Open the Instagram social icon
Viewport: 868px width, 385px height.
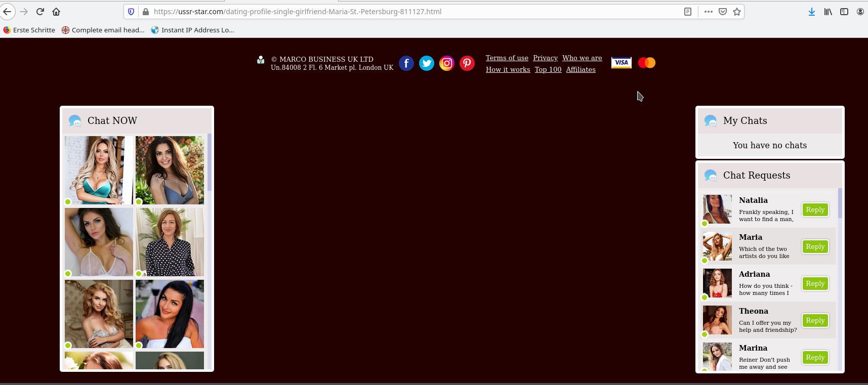(x=447, y=63)
